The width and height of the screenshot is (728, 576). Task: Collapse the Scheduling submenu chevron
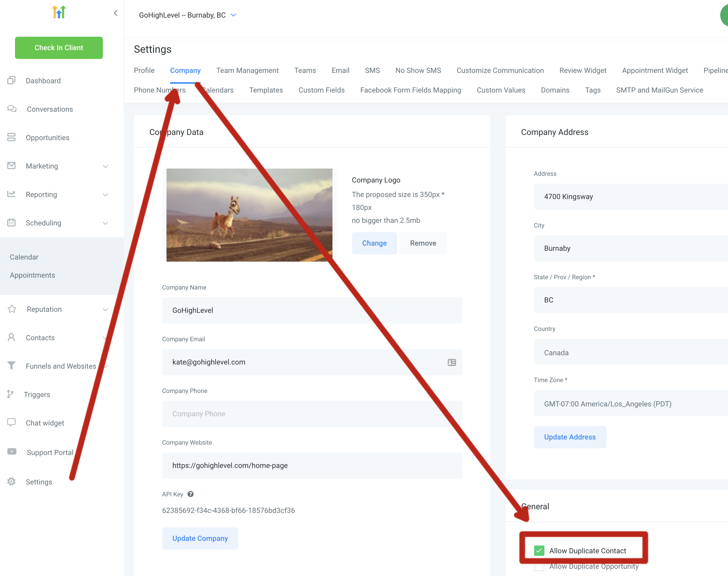[105, 223]
